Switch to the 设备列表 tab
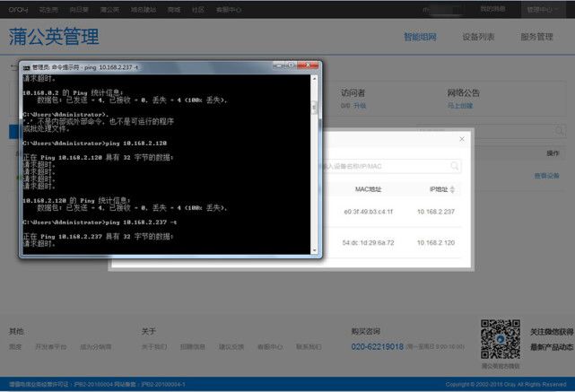The height and width of the screenshot is (392, 575). [477, 37]
